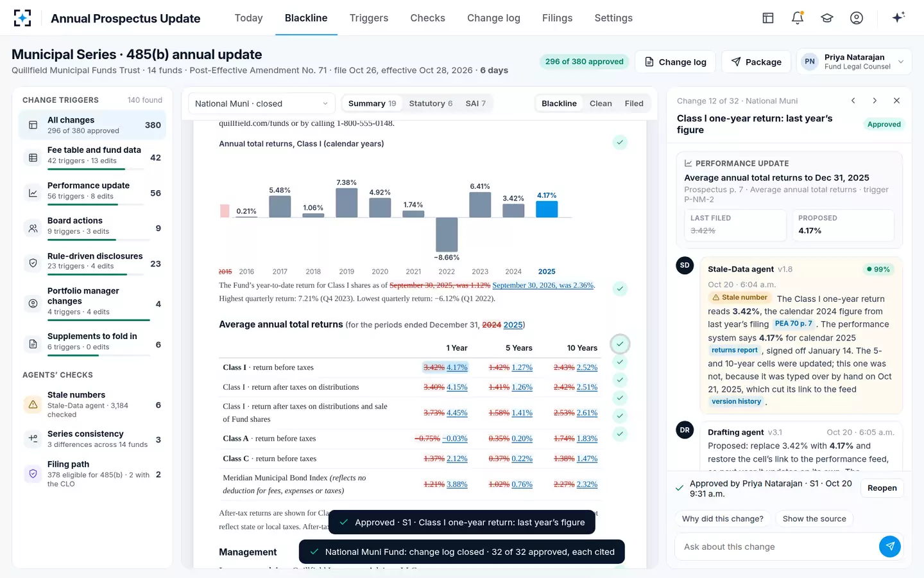Viewport: 924px width, 578px height.
Task: Go to the previous change arrow
Action: pos(853,101)
